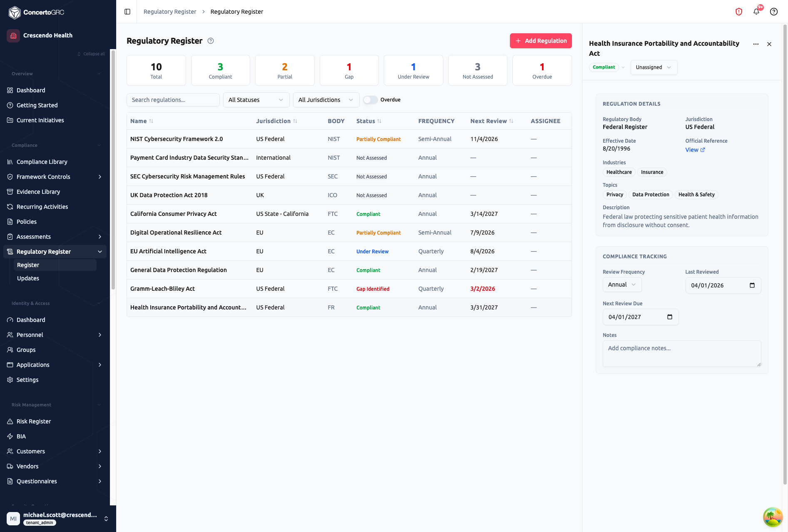The height and width of the screenshot is (532, 788).
Task: Select the NIST Cybersecurity Framework 2.0 row
Action: pyautogui.click(x=349, y=139)
